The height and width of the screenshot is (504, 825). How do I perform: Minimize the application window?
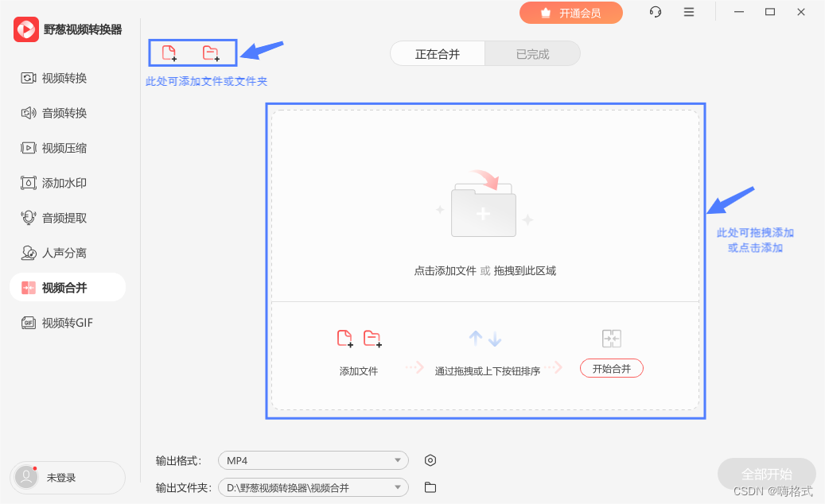point(739,12)
